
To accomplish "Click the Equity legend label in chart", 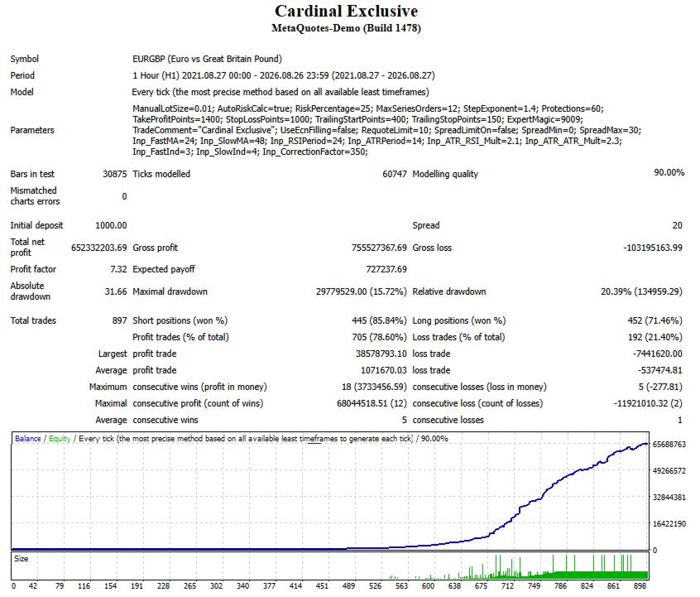I will 60,438.
